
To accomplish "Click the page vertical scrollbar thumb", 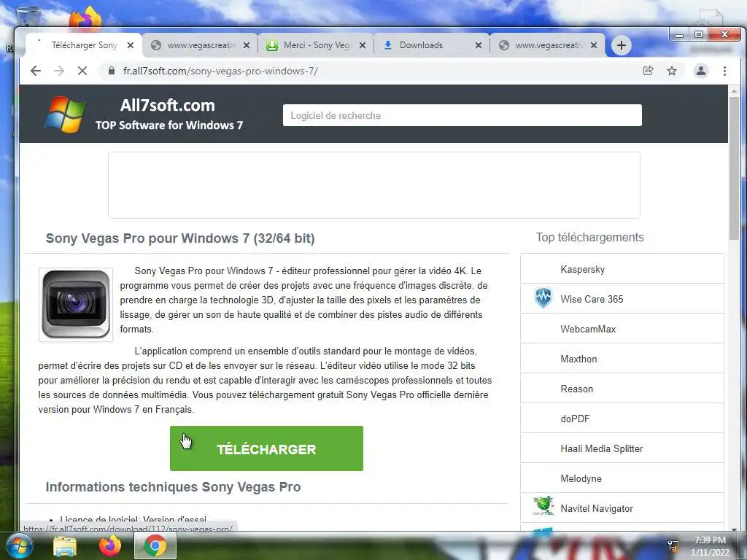I will tap(734, 168).
